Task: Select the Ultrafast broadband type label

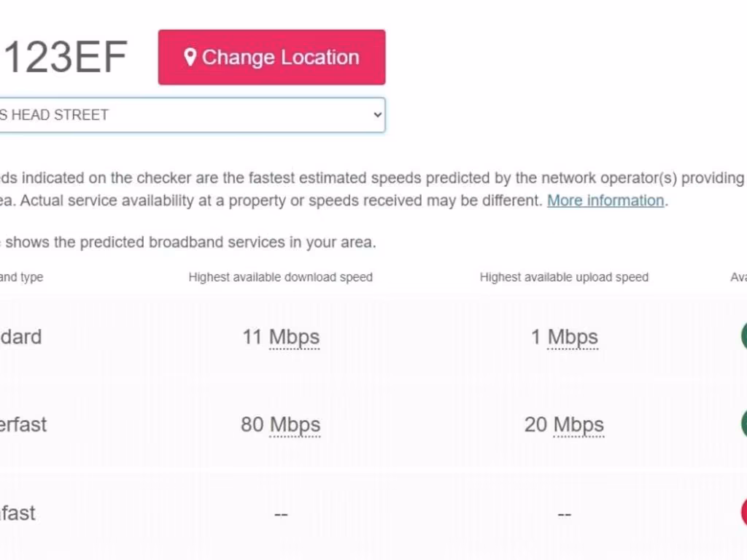Action: (x=18, y=513)
